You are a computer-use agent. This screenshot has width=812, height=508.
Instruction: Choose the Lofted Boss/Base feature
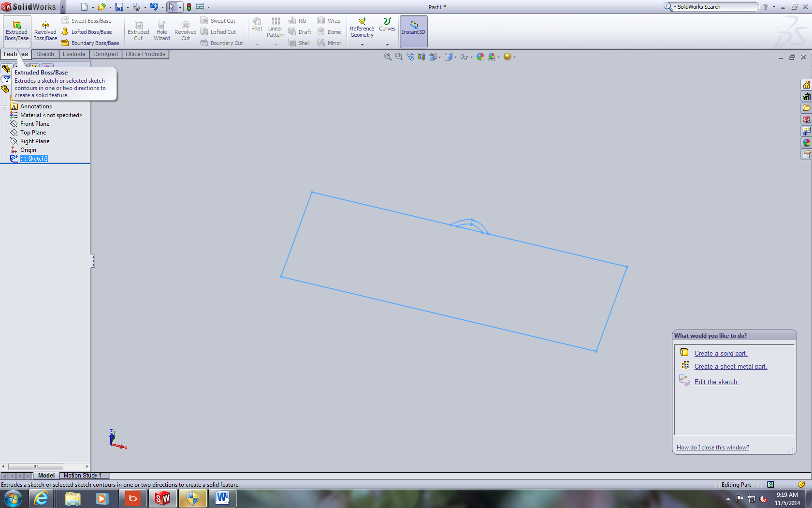click(86, 32)
